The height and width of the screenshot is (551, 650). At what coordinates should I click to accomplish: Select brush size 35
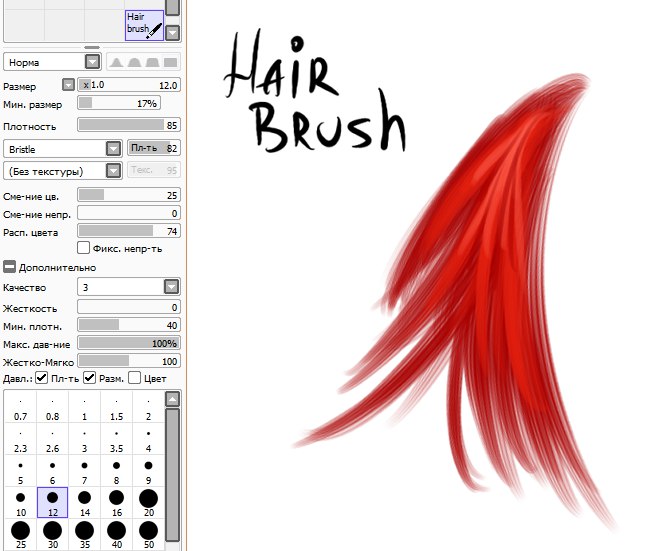pyautogui.click(x=85, y=535)
